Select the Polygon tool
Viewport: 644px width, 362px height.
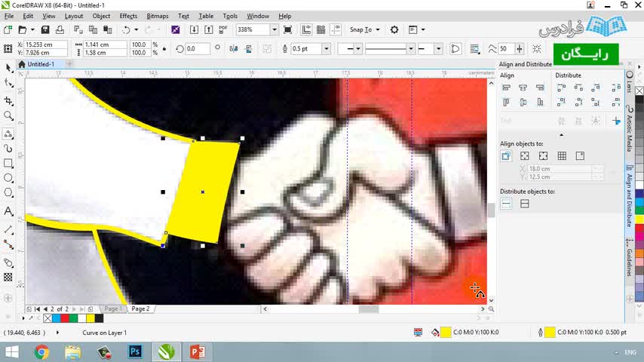(8, 193)
